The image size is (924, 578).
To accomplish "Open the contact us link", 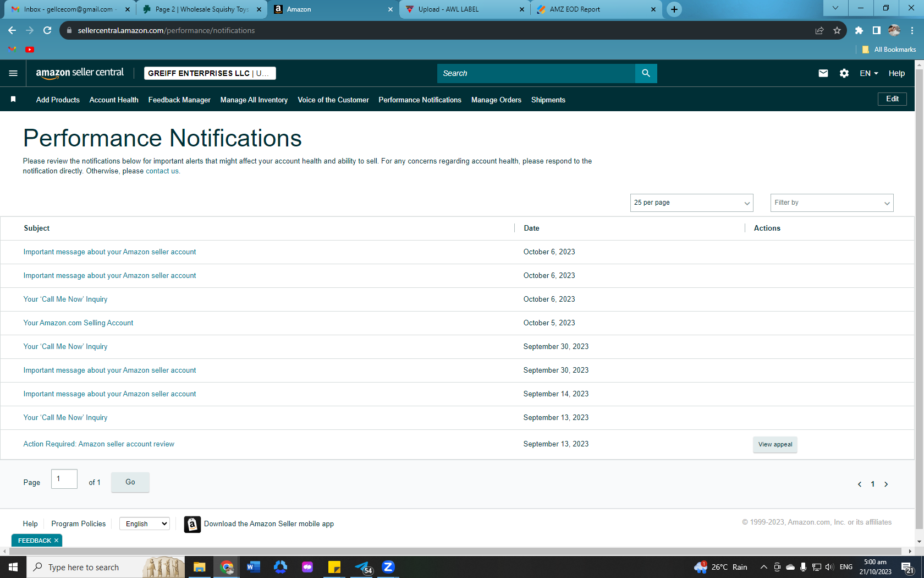I will tap(162, 171).
